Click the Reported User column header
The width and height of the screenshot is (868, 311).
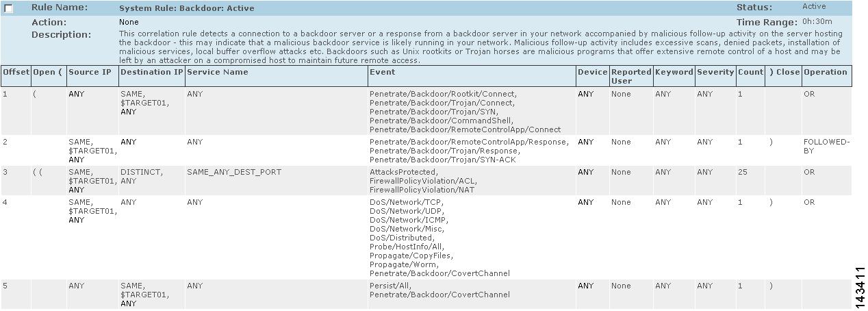click(631, 76)
